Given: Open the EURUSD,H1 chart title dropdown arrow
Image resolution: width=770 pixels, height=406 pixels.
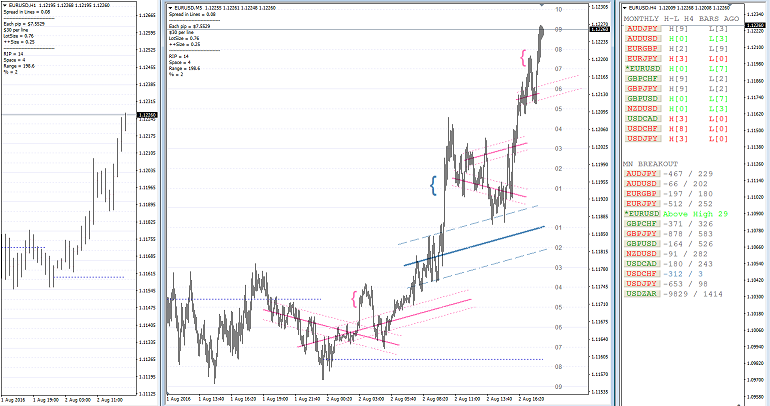Looking at the screenshot, I should click(5, 5).
